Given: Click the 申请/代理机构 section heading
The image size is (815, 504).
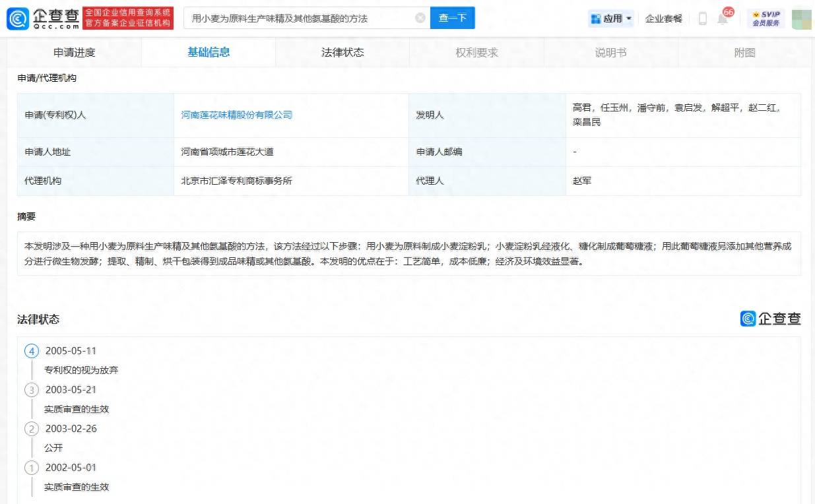Looking at the screenshot, I should click(x=47, y=78).
